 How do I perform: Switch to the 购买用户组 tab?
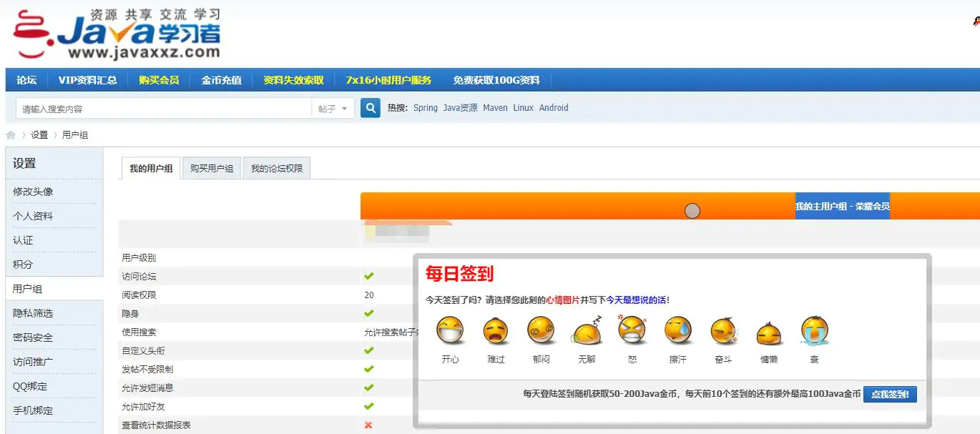[x=212, y=169]
